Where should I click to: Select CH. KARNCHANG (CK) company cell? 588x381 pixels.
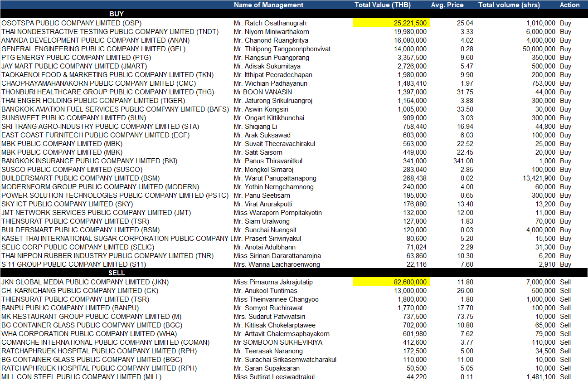80,291
